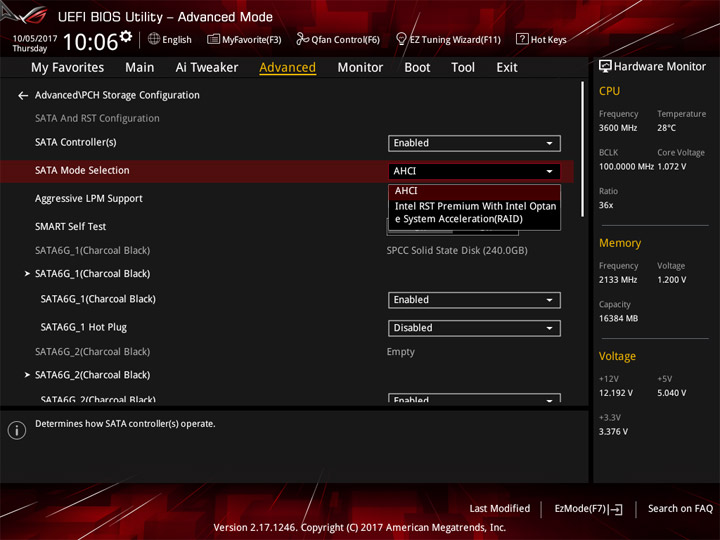Click Memory frequency value 2133 MHz
This screenshot has width=720, height=540.
[618, 280]
